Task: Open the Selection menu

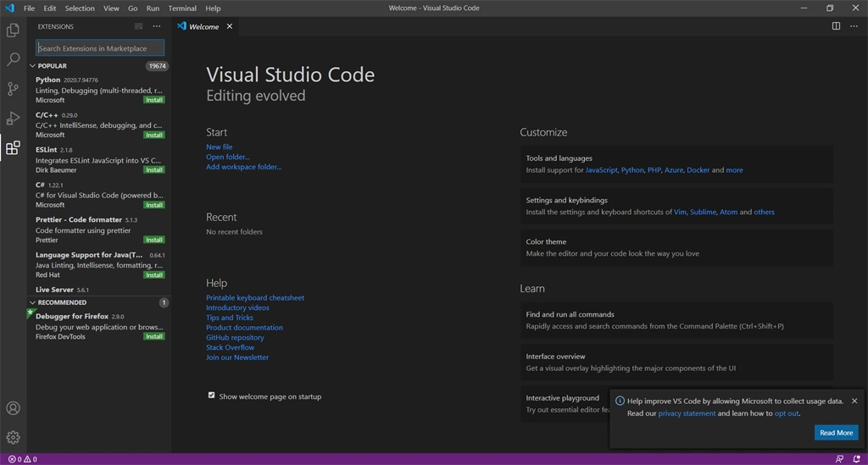Action: point(80,8)
